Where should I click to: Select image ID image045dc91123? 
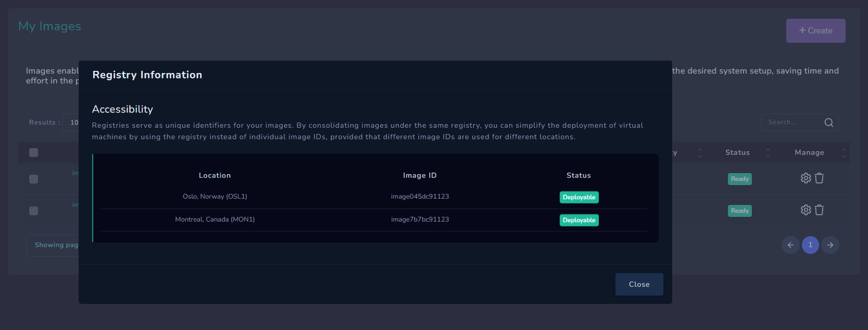[420, 197]
